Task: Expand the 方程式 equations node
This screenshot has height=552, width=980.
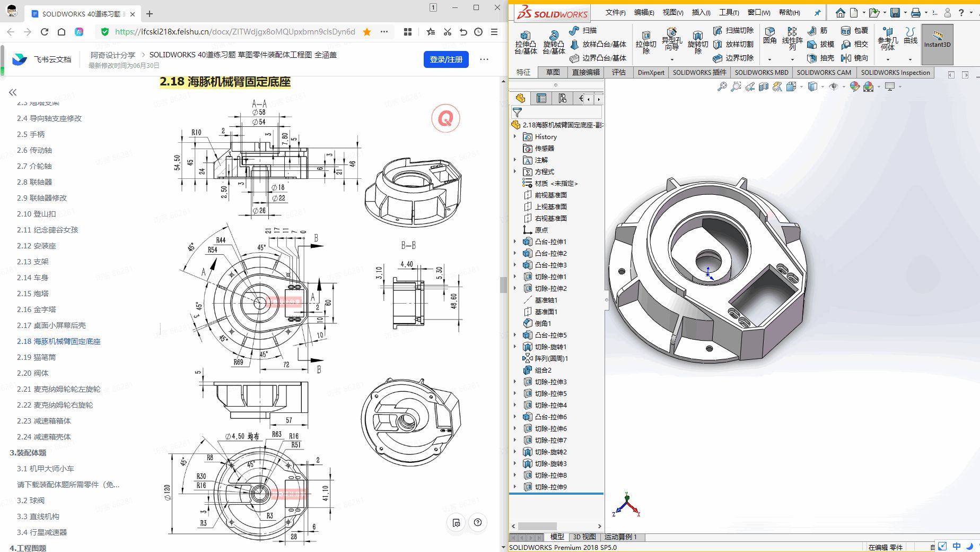Action: (514, 171)
